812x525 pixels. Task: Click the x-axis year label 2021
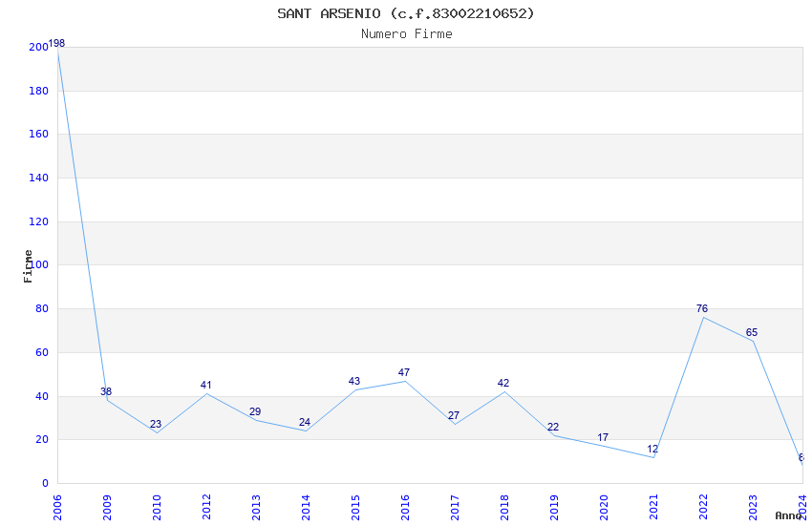point(653,508)
